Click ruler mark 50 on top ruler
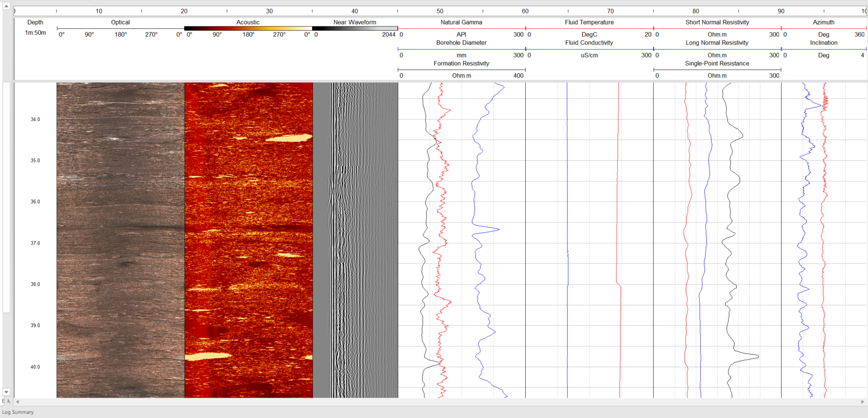 [x=440, y=11]
